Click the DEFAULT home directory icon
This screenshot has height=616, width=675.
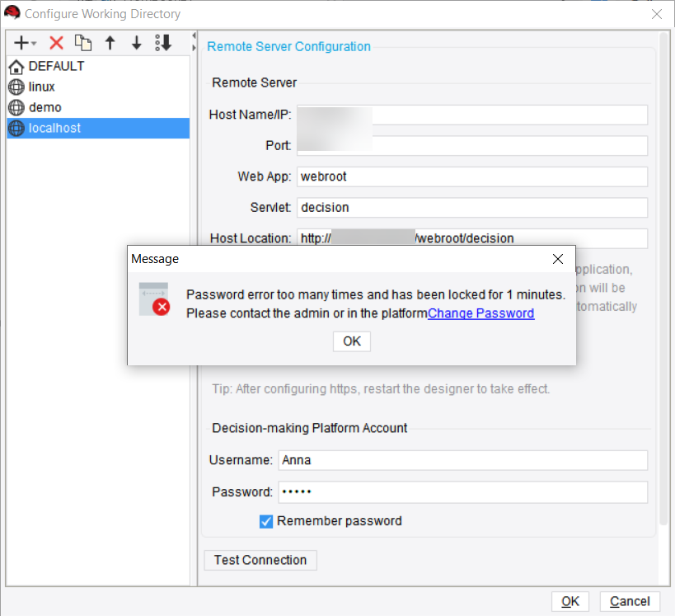16,65
